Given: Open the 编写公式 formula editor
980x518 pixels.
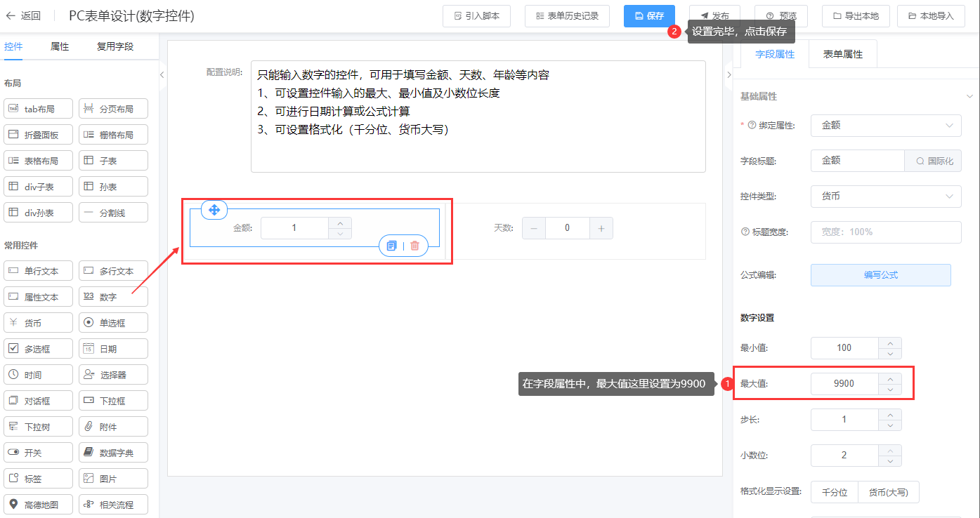Looking at the screenshot, I should click(881, 275).
